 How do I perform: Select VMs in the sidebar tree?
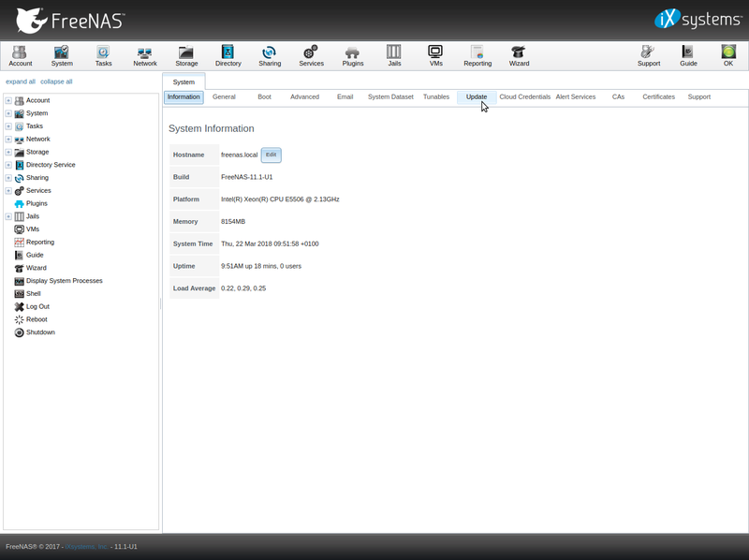coord(33,229)
